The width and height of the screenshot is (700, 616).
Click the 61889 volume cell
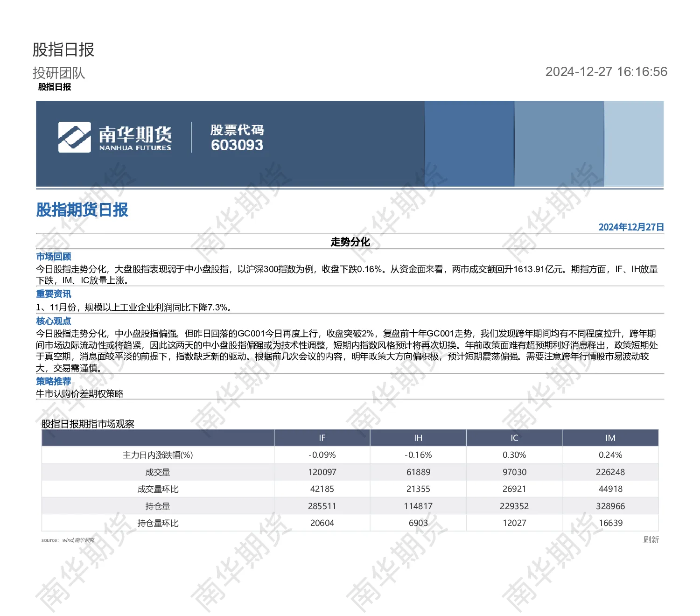[418, 472]
